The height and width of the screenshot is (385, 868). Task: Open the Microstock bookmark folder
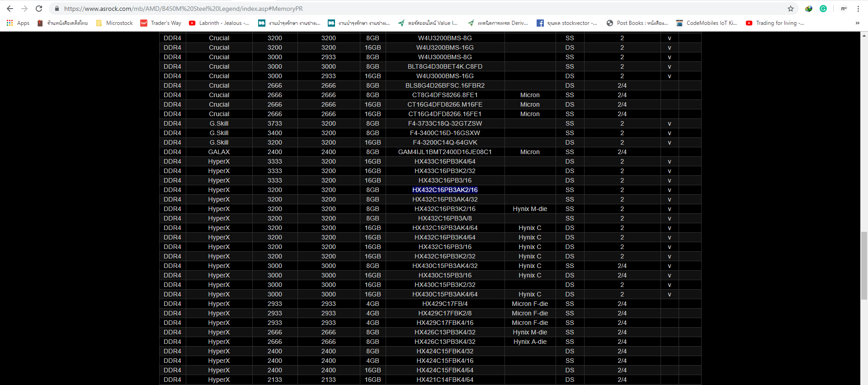[114, 23]
